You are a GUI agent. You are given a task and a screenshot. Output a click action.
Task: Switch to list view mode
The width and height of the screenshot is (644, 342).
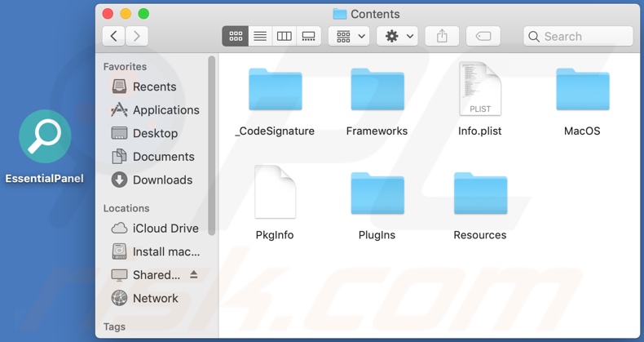pos(260,36)
